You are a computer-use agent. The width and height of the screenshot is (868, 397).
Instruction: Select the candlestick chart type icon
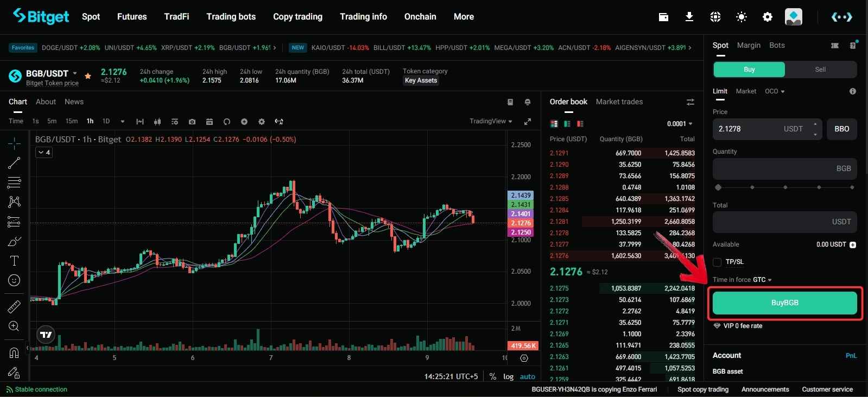click(x=157, y=122)
